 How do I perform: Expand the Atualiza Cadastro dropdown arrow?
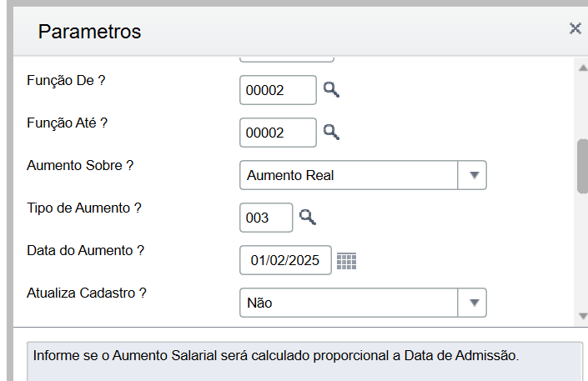[473, 303]
